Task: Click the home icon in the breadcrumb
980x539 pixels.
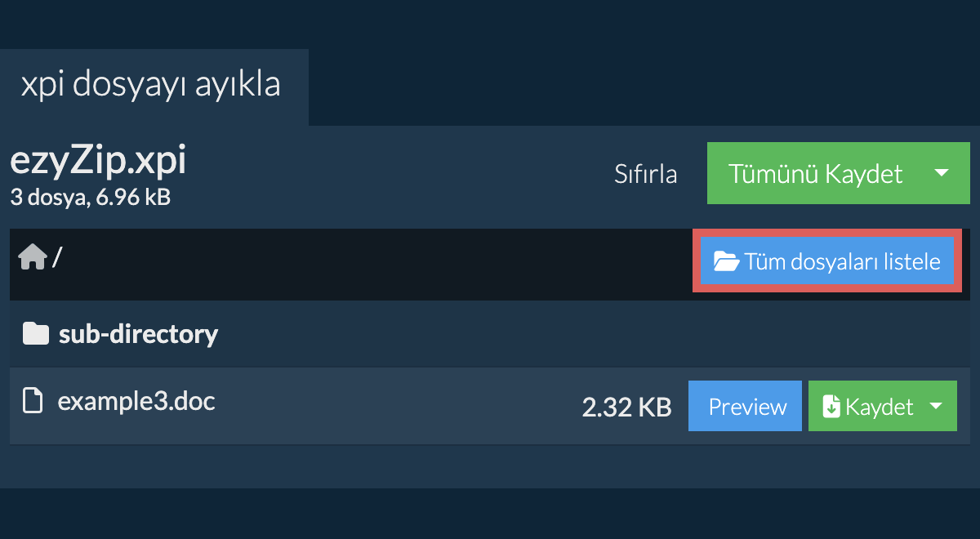Action: (x=32, y=258)
